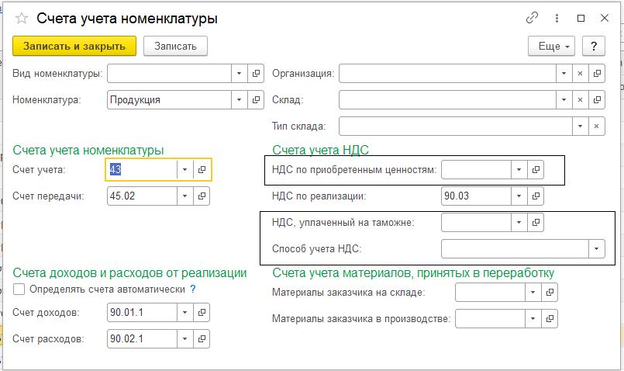Screen dimensions: 624x371
Task: Clear the Организация field
Action: point(580,73)
